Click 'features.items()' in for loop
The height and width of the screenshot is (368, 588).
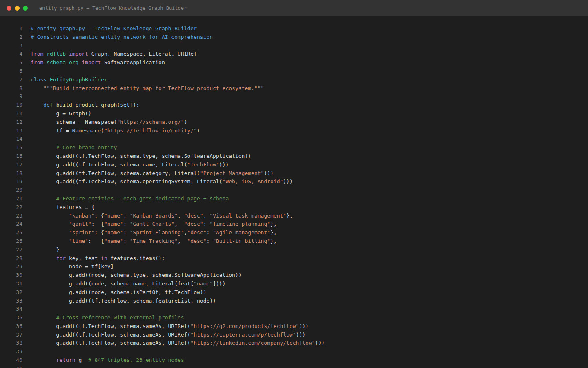[x=136, y=258]
